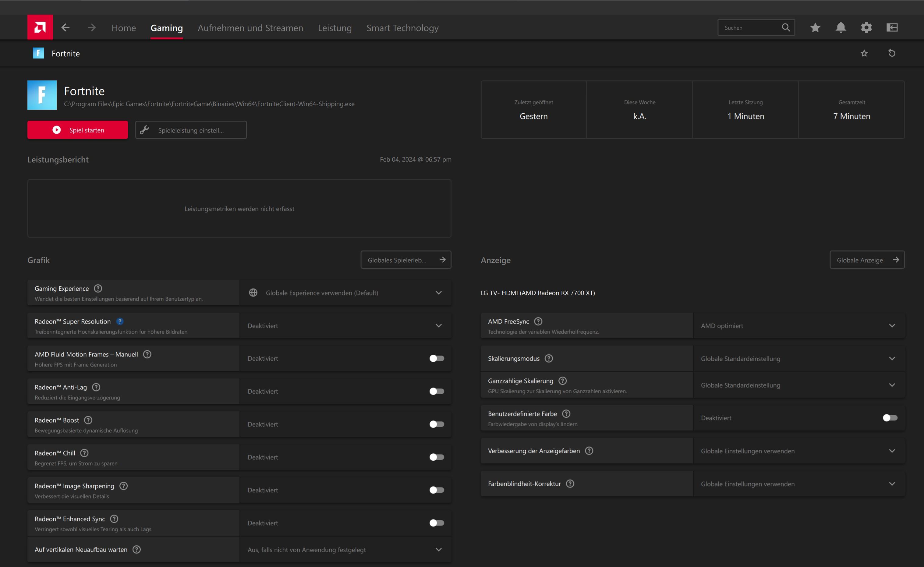Open Smart Technology tab
Image resolution: width=924 pixels, height=567 pixels.
402,28
